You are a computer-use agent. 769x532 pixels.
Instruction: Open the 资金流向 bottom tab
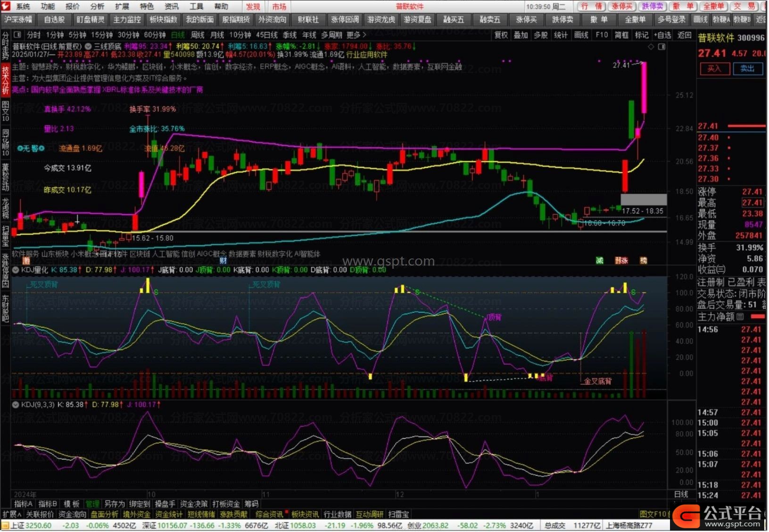72,514
